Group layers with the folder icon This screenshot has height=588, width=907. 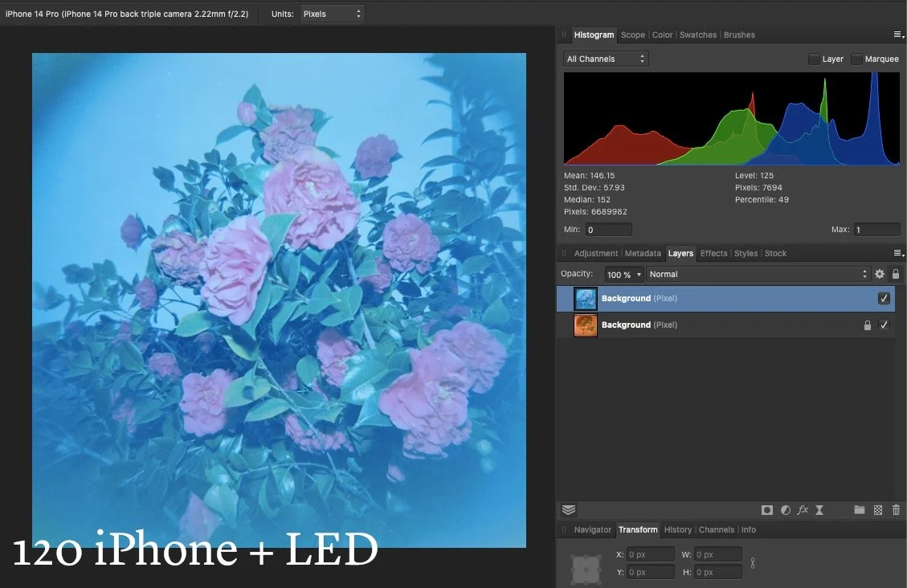pos(860,510)
